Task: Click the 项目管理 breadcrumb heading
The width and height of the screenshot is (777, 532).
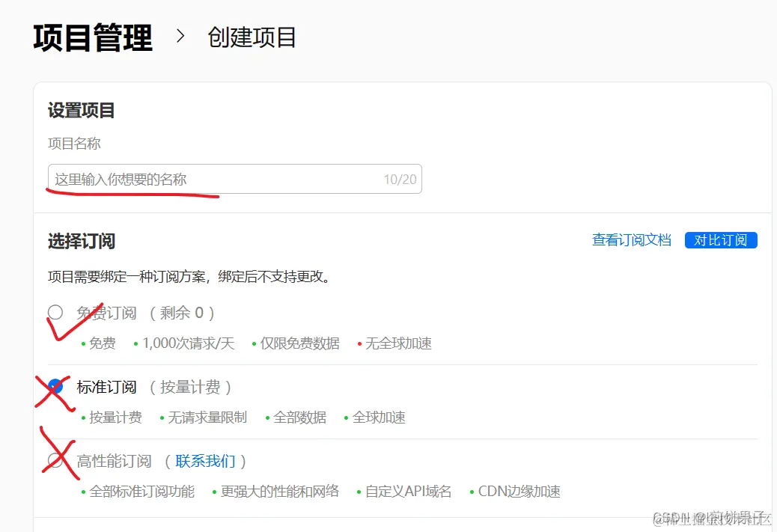Action: [93, 37]
